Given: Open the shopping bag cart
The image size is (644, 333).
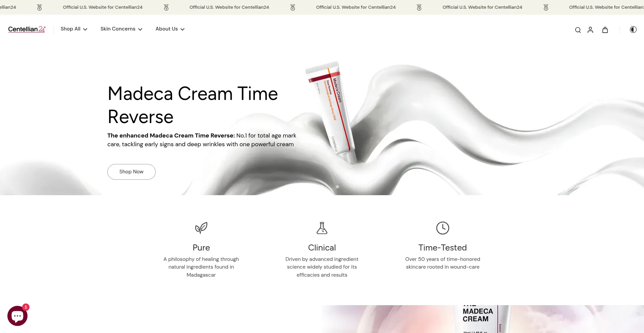Looking at the screenshot, I should [605, 30].
